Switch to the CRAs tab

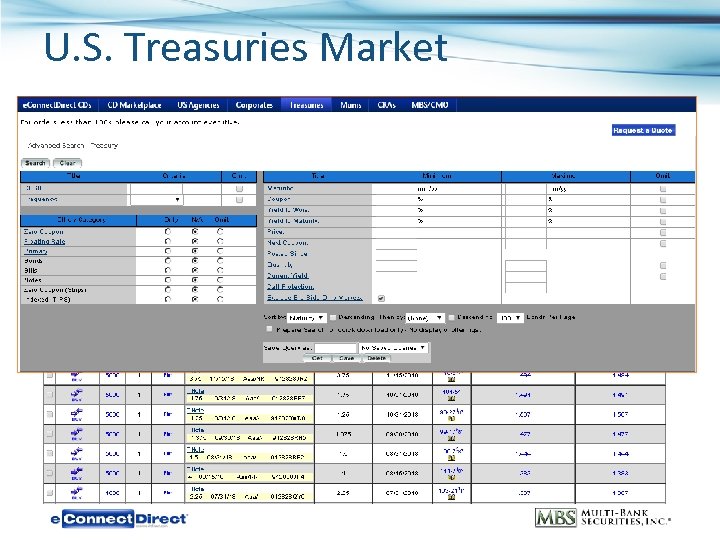tap(386, 105)
